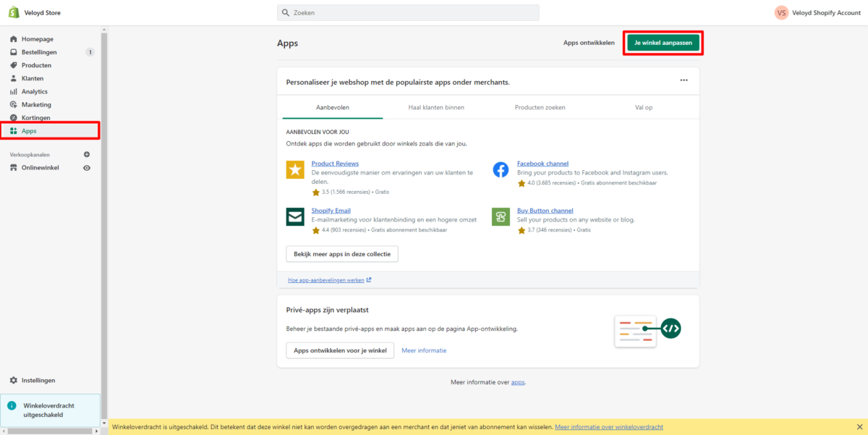Open the Shopify Email envelope icon
This screenshot has width=868, height=435.
[295, 216]
